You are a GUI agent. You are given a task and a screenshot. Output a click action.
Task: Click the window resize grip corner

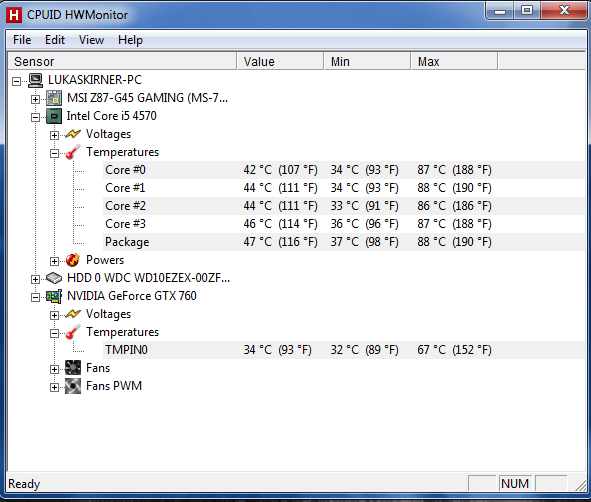pyautogui.click(x=580, y=485)
